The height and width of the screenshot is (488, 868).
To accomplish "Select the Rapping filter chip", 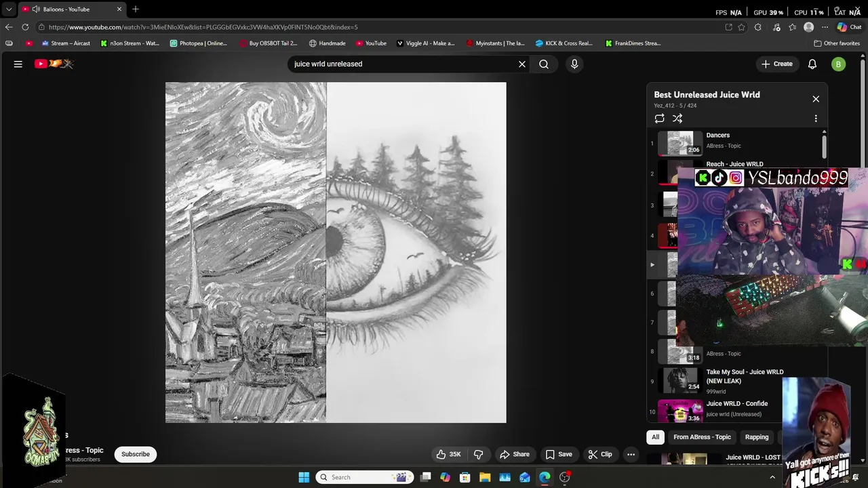I will tap(757, 437).
